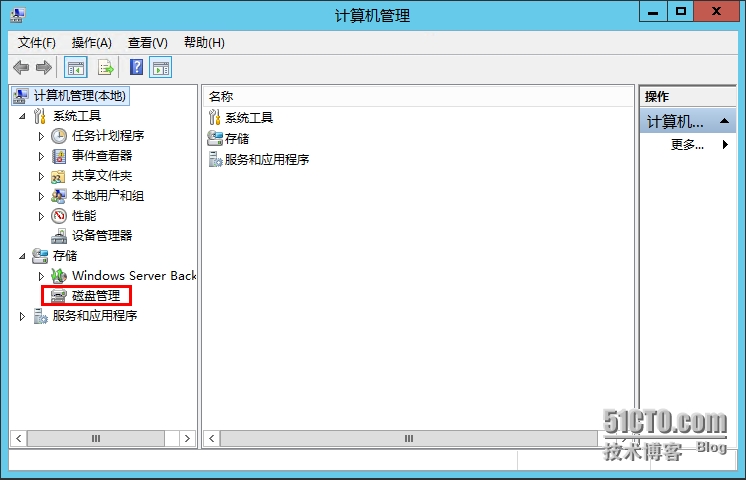Select 计算机管理(本地) root label
The width and height of the screenshot is (746, 480).
pyautogui.click(x=80, y=96)
